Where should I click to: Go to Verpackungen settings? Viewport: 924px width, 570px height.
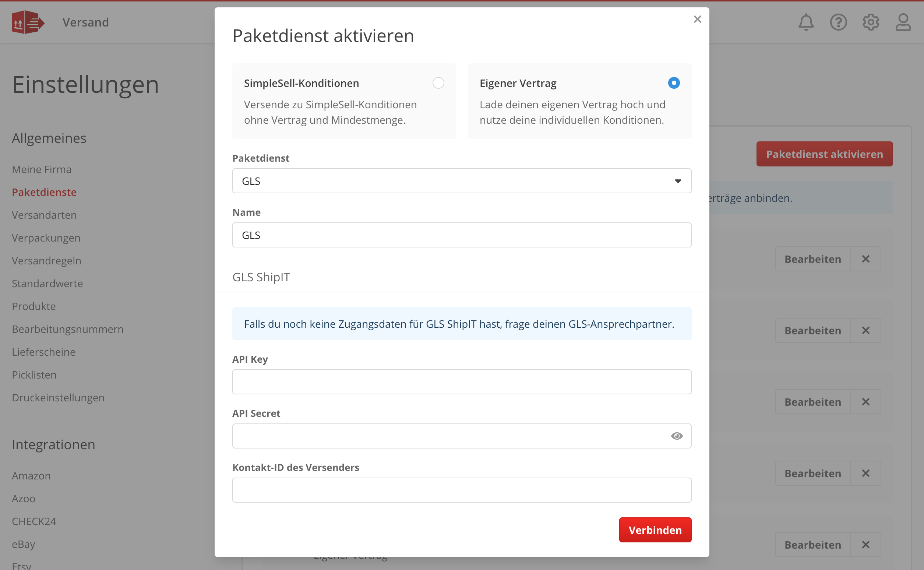click(x=46, y=238)
